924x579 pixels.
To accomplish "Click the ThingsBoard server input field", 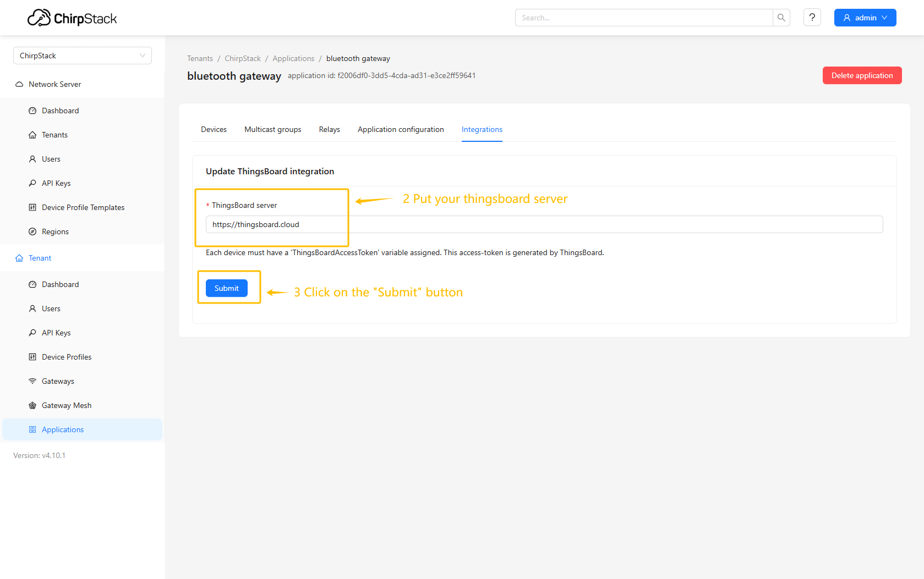I will point(544,224).
